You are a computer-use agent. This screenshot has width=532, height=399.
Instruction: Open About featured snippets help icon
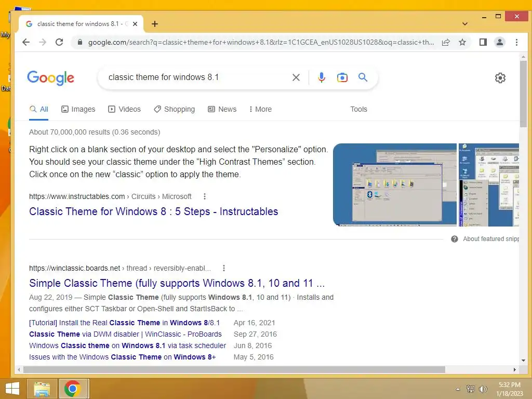[454, 239]
